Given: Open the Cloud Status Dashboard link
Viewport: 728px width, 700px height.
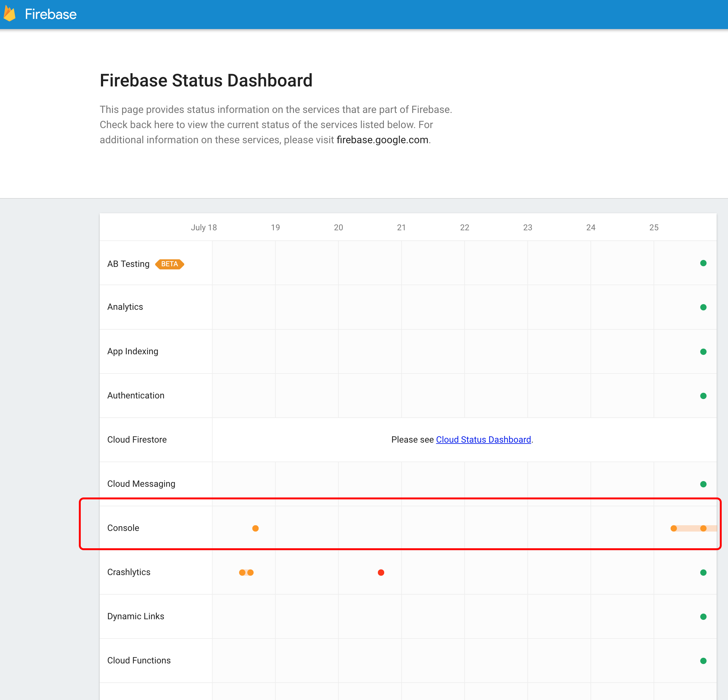Looking at the screenshot, I should (x=483, y=439).
